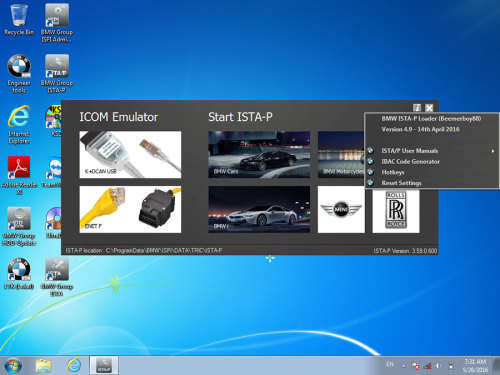Image resolution: width=500 pixels, height=375 pixels.
Task: Start ISTA-P for BMW Cars
Action: coord(259,154)
